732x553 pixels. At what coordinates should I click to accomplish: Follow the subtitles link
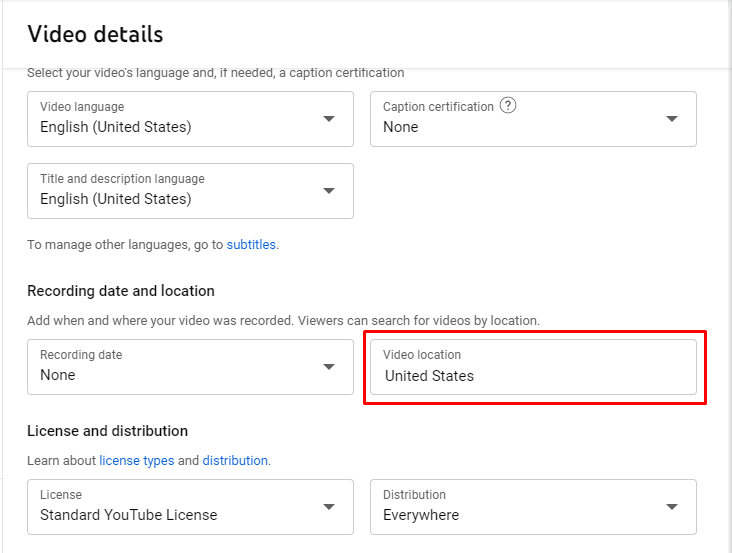(251, 245)
